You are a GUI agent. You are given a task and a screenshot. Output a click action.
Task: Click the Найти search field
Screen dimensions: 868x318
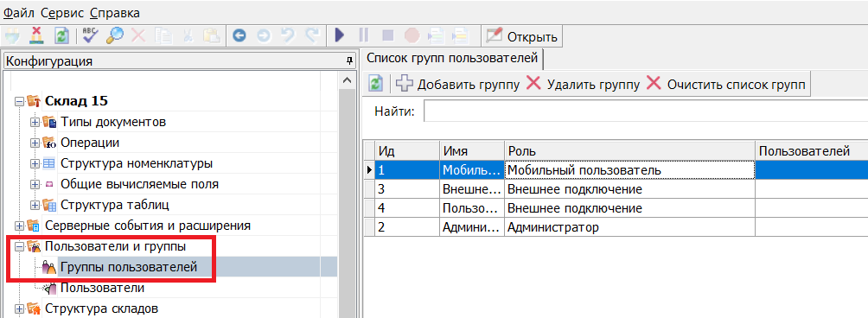click(x=646, y=111)
